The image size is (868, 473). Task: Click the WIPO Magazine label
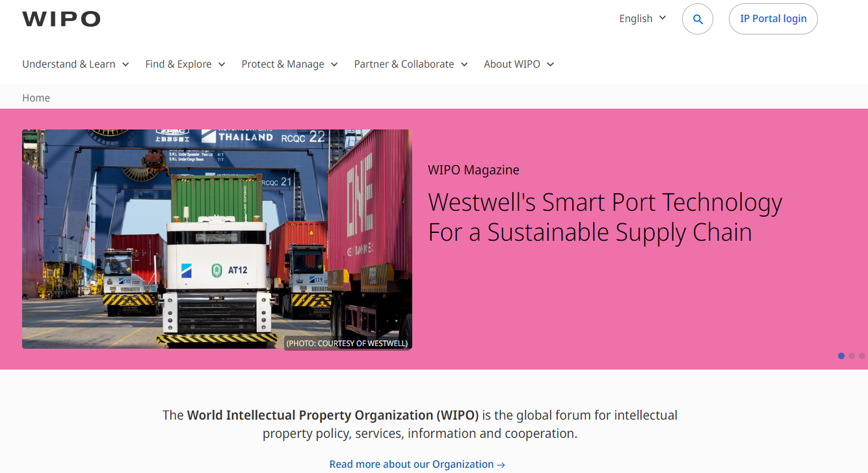(x=473, y=170)
